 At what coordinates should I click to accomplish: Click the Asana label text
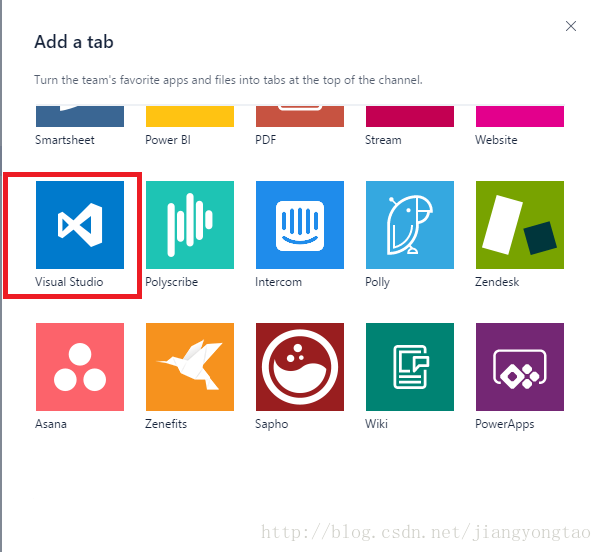click(51, 424)
